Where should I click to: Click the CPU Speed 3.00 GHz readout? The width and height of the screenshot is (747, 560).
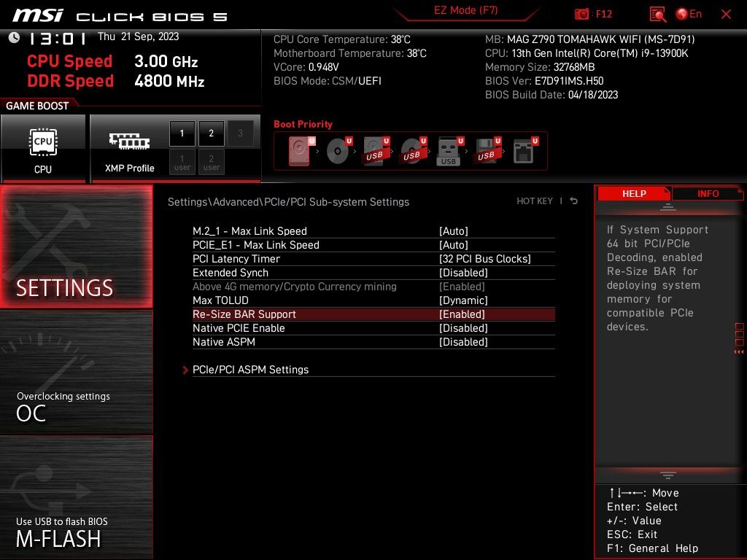[x=112, y=61]
